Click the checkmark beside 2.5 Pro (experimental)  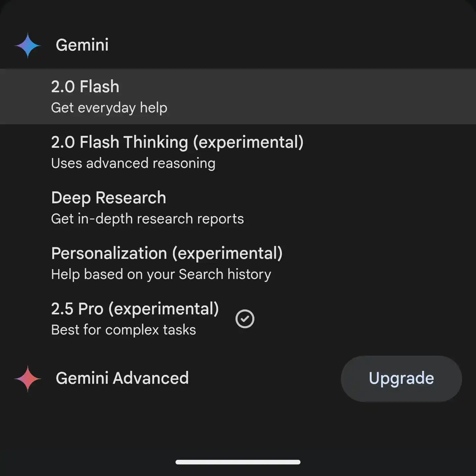(245, 318)
